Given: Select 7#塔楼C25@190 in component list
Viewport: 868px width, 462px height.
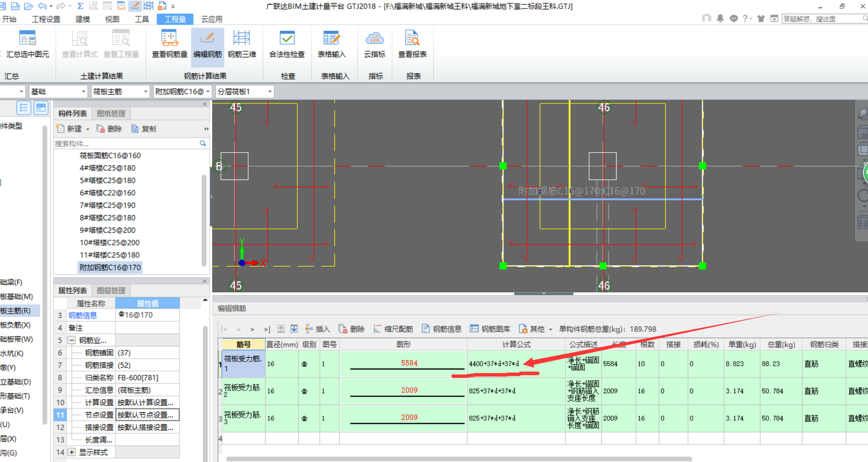Looking at the screenshot, I should [107, 205].
